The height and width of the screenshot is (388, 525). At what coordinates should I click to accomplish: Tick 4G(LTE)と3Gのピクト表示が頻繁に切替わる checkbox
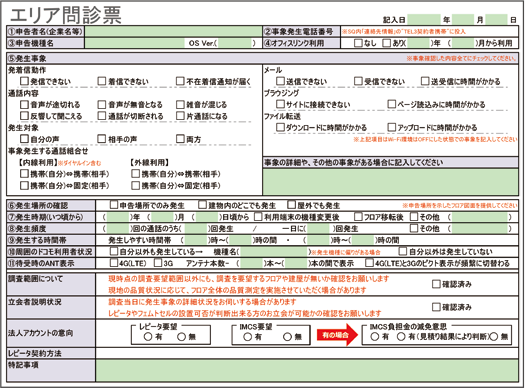(x=369, y=263)
